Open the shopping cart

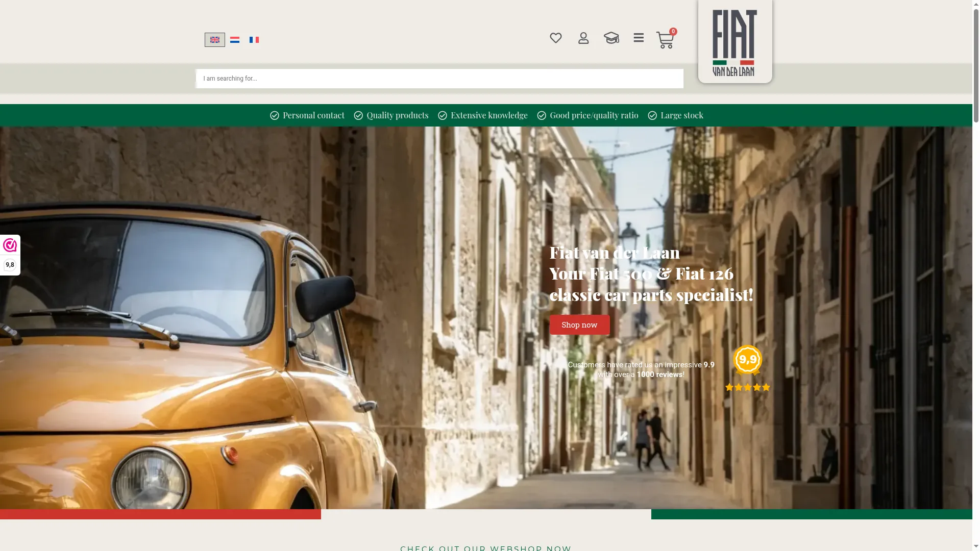(665, 40)
